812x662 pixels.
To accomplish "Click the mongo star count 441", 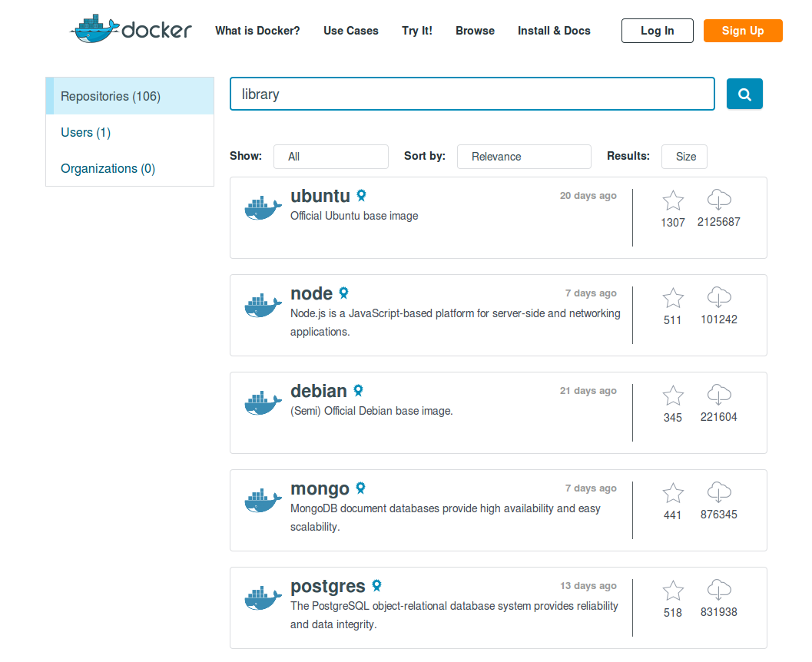I will (x=673, y=515).
